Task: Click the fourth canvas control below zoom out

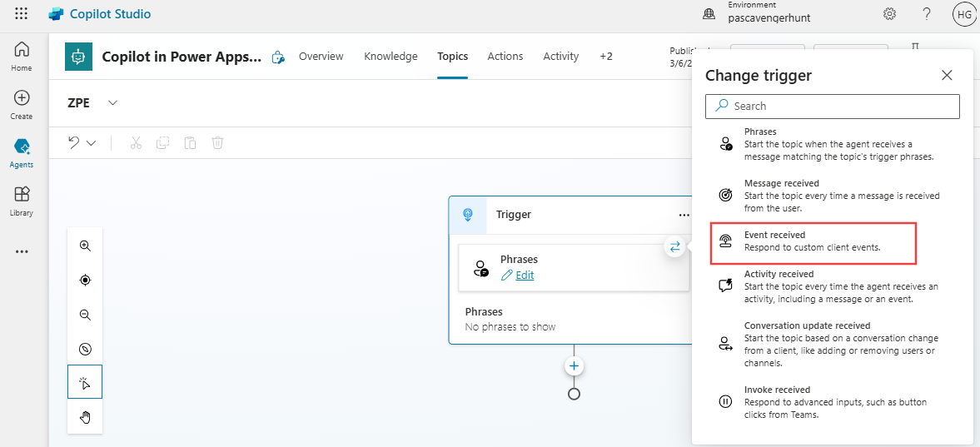Action: pyautogui.click(x=85, y=349)
